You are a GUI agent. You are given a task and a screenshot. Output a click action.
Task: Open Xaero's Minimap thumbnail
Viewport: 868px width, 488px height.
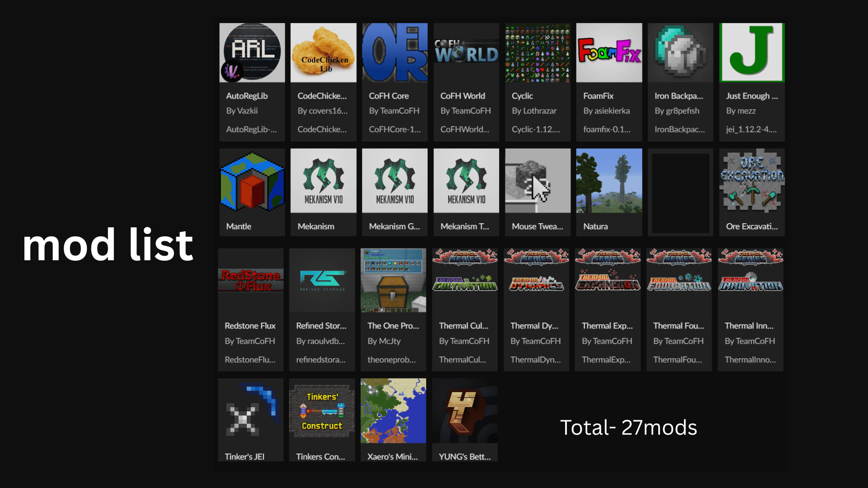coord(393,410)
